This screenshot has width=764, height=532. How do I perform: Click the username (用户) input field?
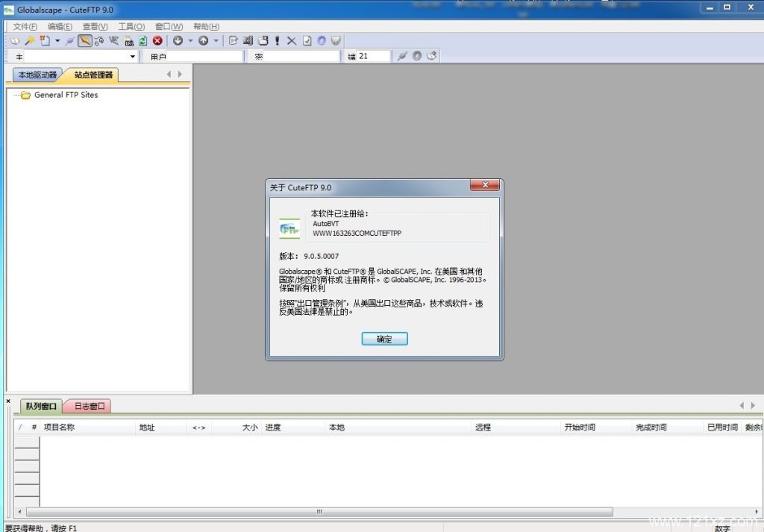(204, 57)
